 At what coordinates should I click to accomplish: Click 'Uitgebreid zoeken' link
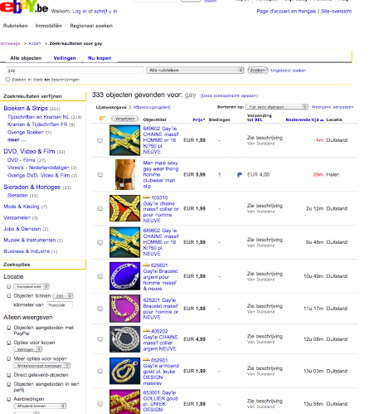coord(288,70)
